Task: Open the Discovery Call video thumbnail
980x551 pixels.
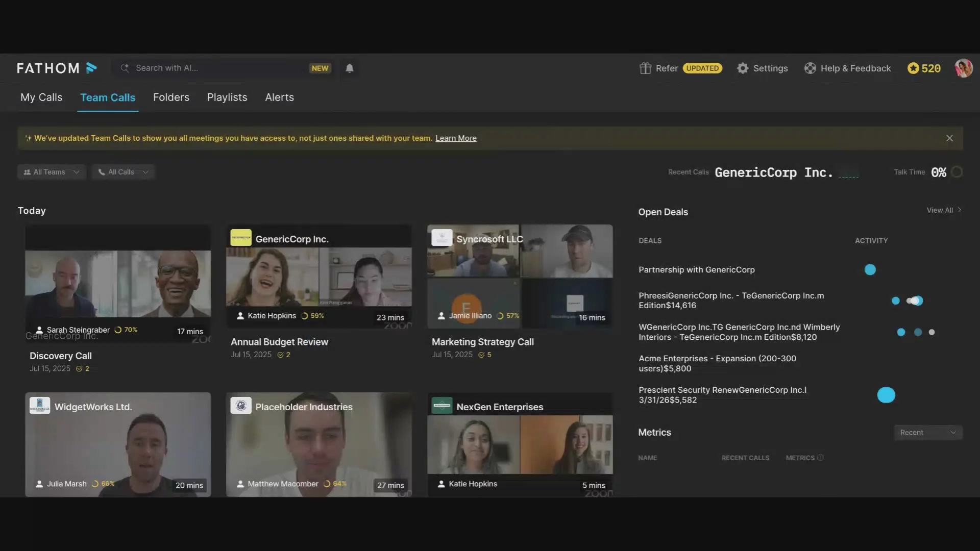Action: (118, 284)
